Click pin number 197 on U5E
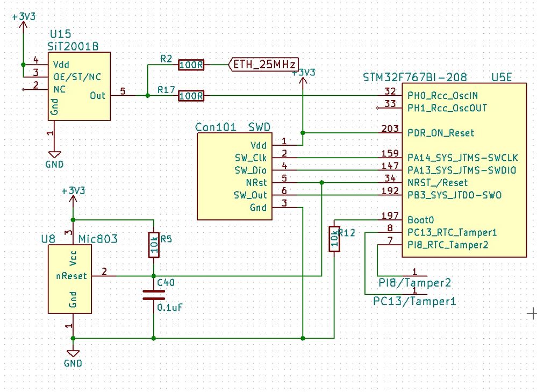537x392 pixels. [x=390, y=215]
